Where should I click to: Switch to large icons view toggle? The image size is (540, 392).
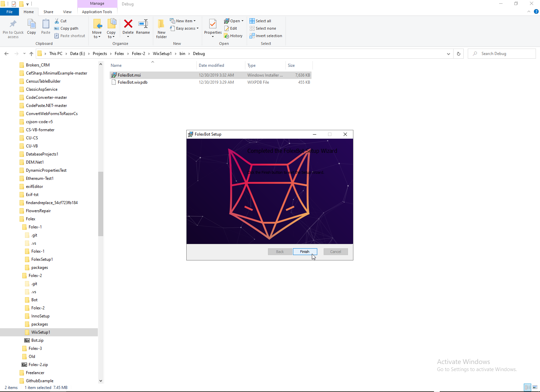[x=535, y=387]
